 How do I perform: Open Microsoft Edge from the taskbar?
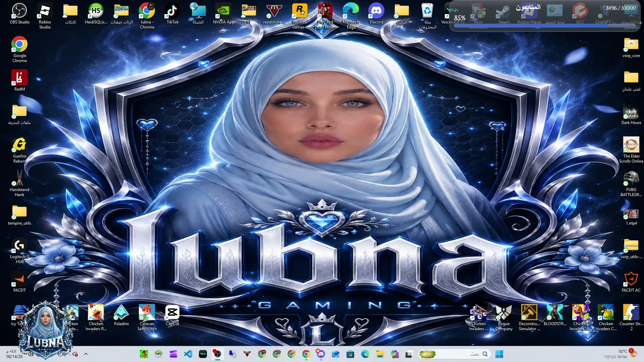(x=365, y=354)
